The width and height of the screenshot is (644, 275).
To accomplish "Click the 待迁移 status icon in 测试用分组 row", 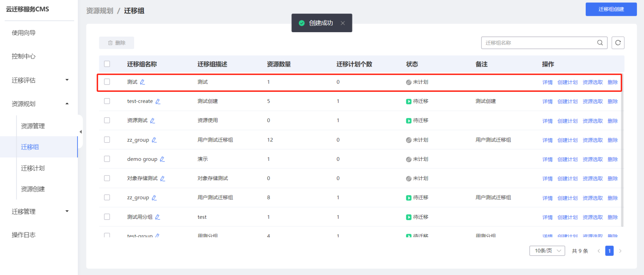I will 409,217.
